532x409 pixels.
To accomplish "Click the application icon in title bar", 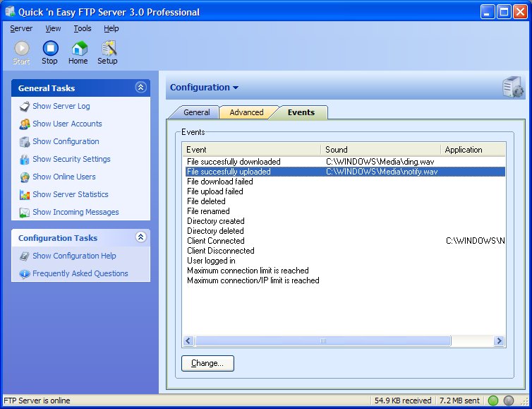I will [10, 11].
